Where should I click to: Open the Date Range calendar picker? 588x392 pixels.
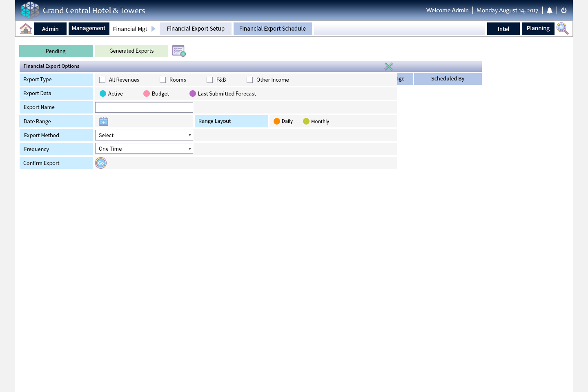(x=104, y=121)
